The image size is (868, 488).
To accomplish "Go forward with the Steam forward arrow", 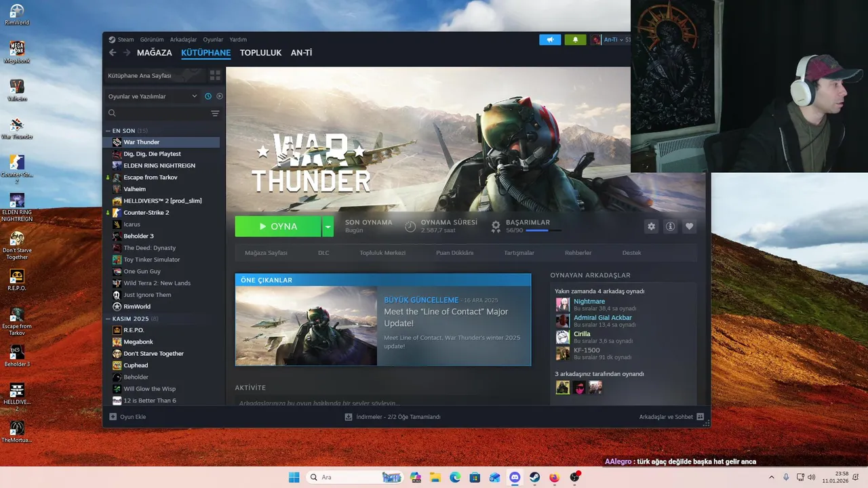I will (127, 53).
